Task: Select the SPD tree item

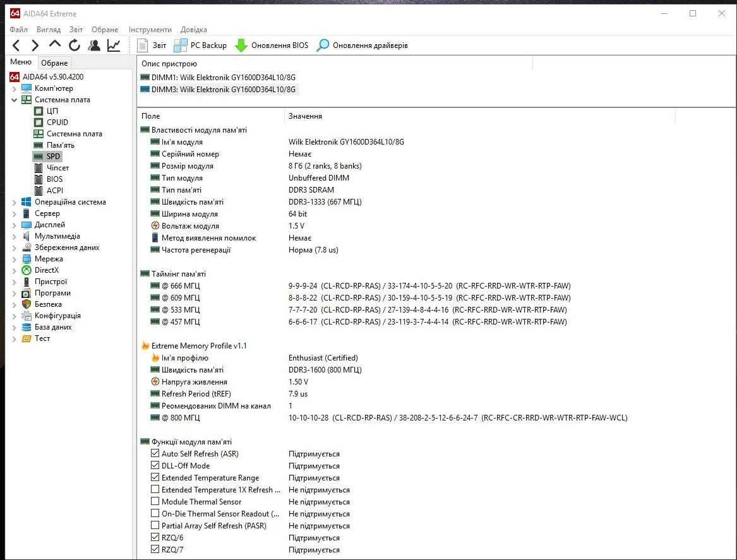Action: point(47,157)
